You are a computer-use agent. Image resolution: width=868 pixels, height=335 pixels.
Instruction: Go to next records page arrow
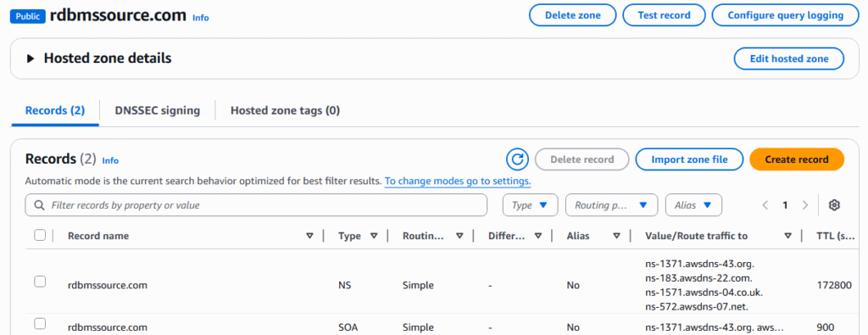(x=805, y=205)
